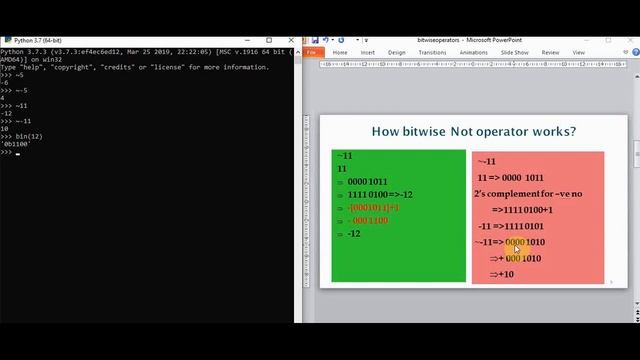Click the Python window title bar icon
This screenshot has width=640, height=360.
click(x=7, y=40)
